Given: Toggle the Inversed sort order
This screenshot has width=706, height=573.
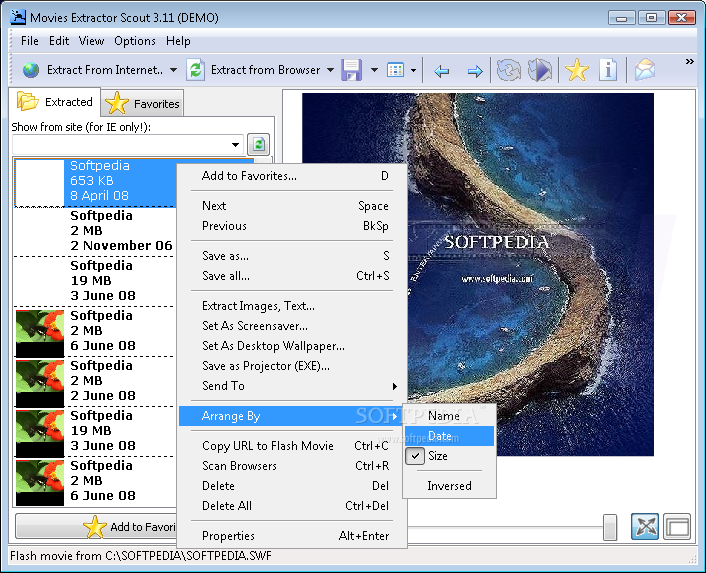Looking at the screenshot, I should [450, 486].
